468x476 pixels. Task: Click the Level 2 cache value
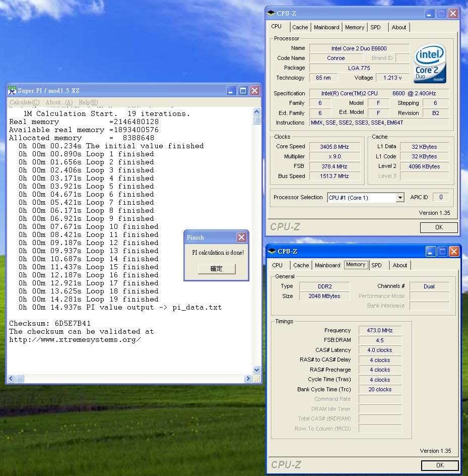tap(424, 166)
